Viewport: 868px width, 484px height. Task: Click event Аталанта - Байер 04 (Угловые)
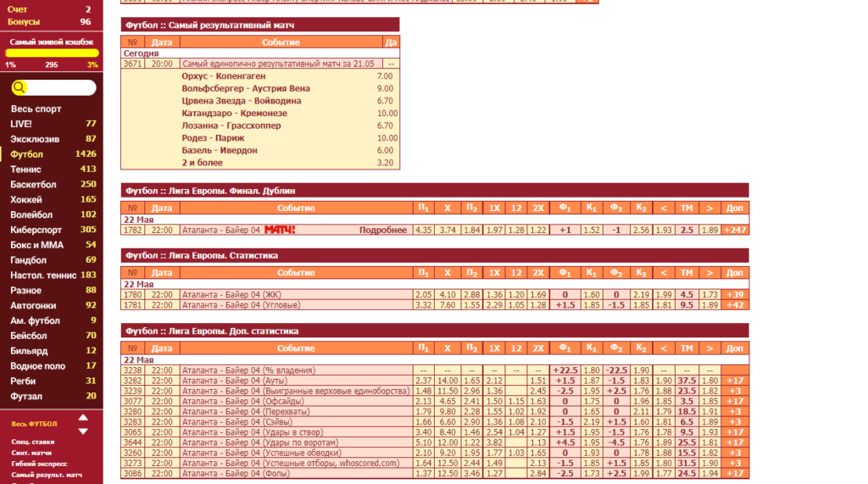[x=242, y=305]
